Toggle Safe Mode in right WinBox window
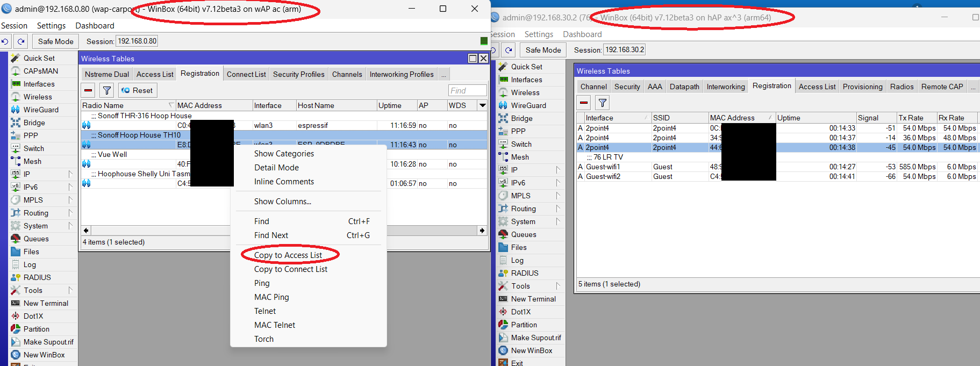980x366 pixels. tap(543, 50)
